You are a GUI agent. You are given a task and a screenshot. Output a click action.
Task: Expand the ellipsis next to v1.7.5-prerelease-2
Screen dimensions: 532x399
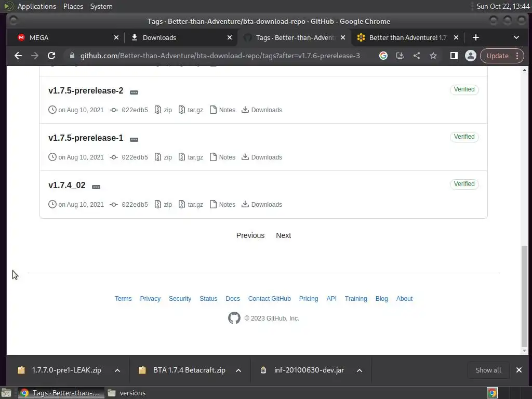point(134,92)
